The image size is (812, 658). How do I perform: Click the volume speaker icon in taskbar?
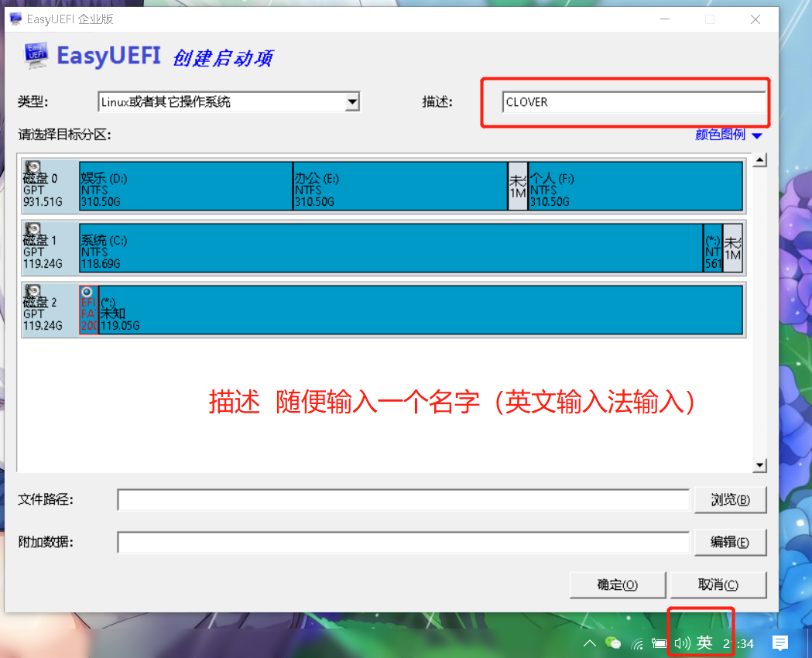[x=681, y=643]
